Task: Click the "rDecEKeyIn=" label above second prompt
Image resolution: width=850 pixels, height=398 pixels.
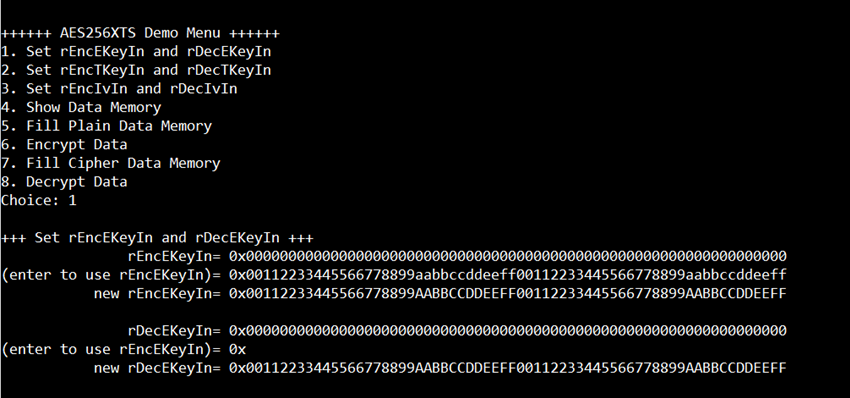Action: click(x=174, y=331)
